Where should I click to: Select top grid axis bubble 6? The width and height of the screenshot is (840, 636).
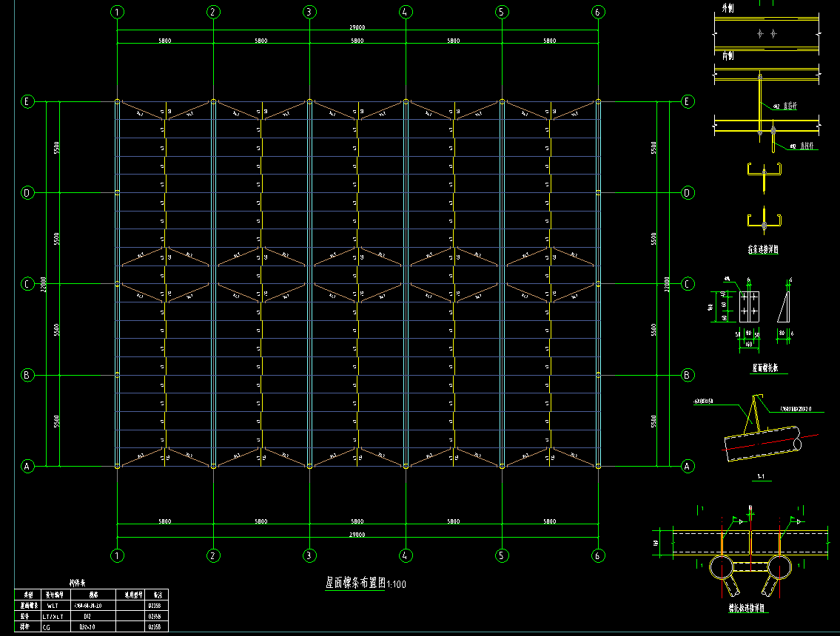tap(598, 12)
